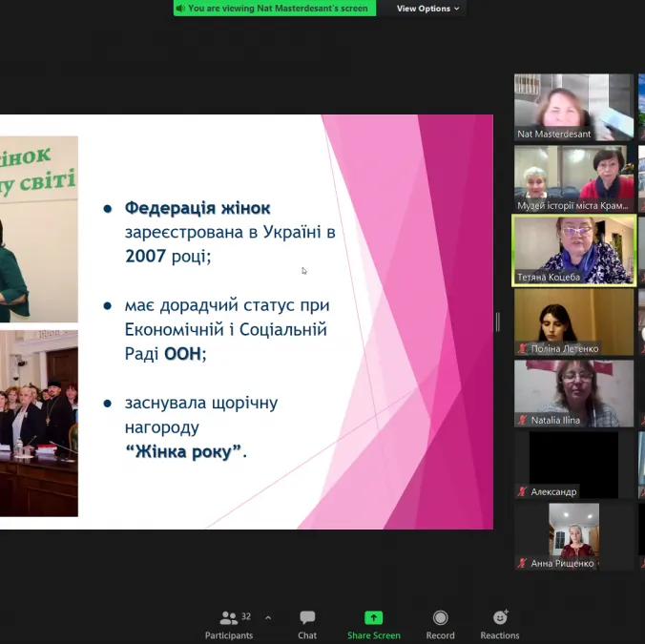Open the Chat panel
This screenshot has height=644, width=645.
(307, 625)
